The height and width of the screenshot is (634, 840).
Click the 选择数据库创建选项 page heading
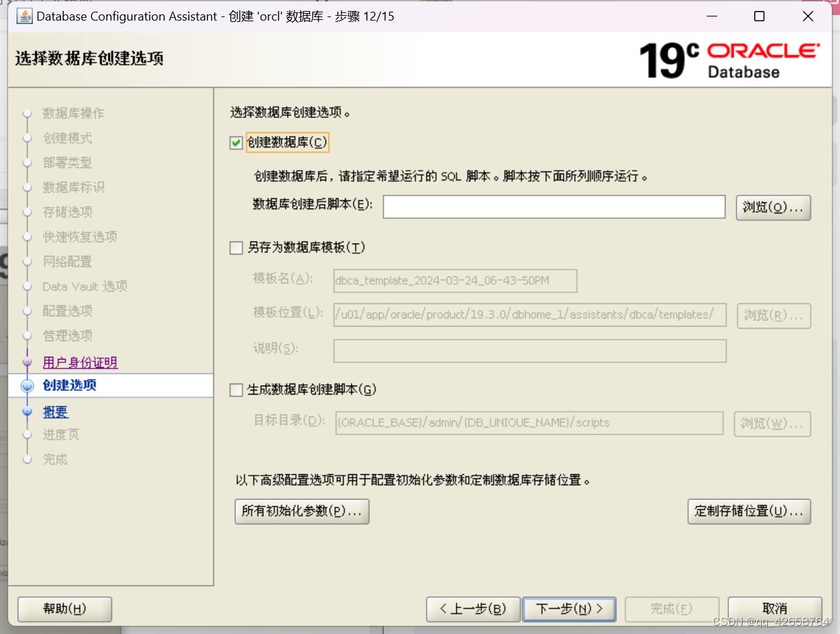[89, 58]
